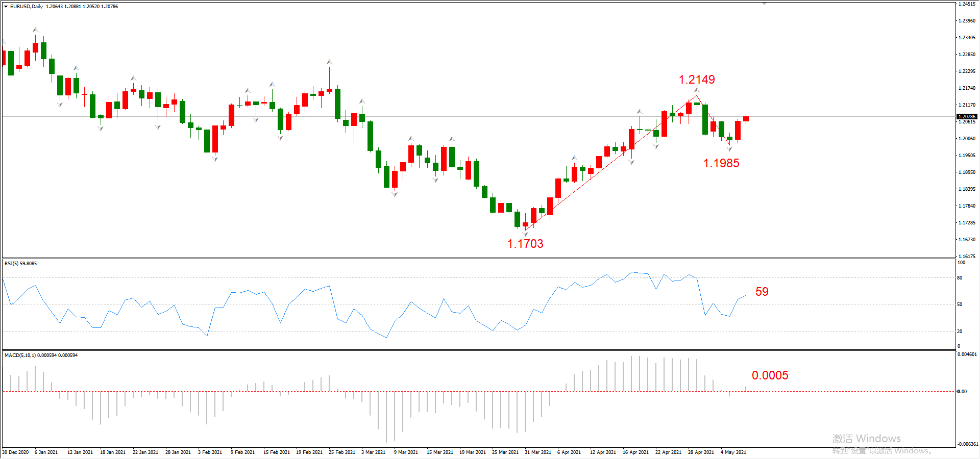Click the 1.16730 price axis label

point(967,240)
